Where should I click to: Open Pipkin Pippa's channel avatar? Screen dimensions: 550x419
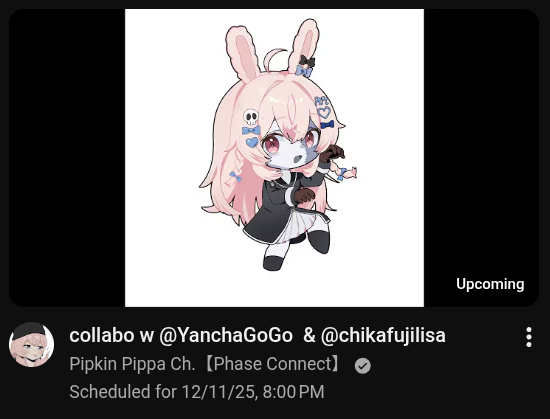tap(31, 345)
